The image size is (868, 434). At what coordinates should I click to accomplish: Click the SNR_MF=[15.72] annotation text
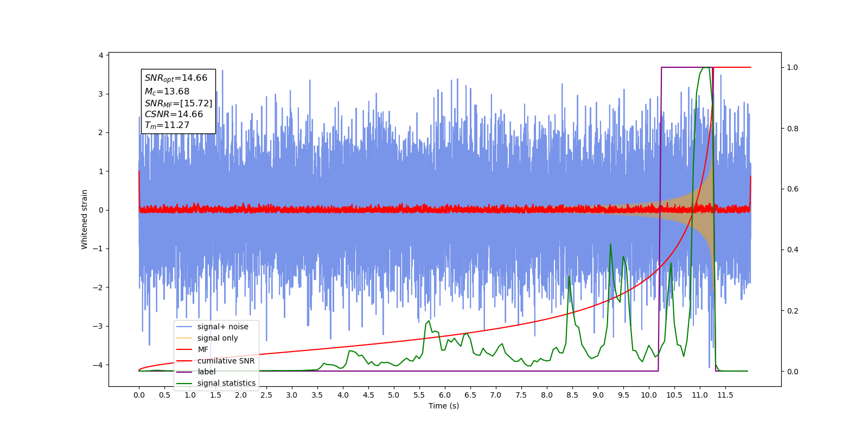(178, 103)
